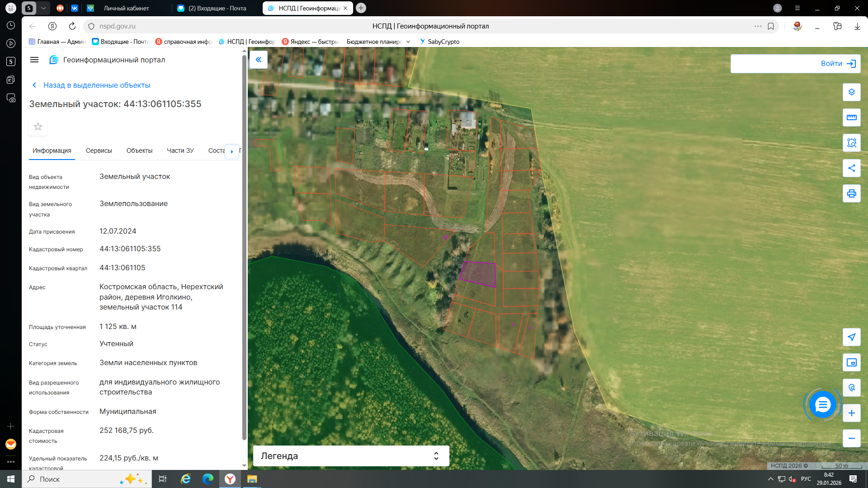Image resolution: width=868 pixels, height=488 pixels.
Task: Switch to the Объекты tab
Action: point(139,150)
